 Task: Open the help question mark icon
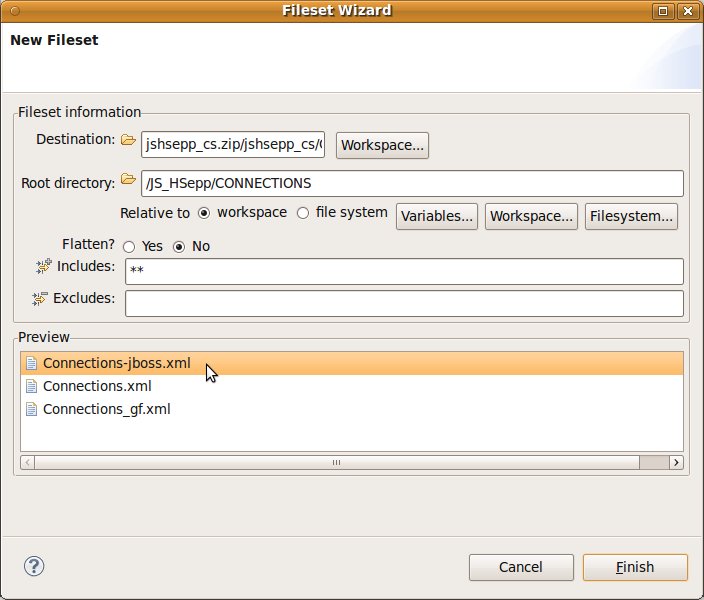[x=34, y=566]
